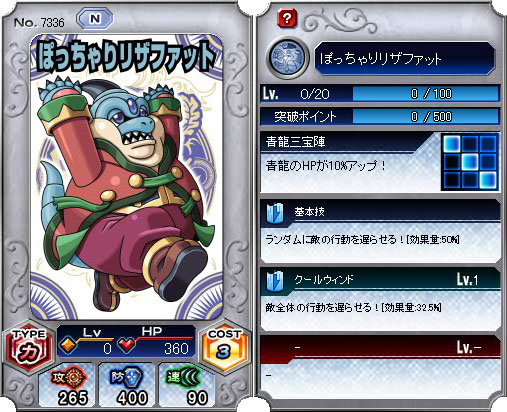Screen dimensions: 507x412
Task: Click the round blue dragon emblem
Action: tap(287, 58)
